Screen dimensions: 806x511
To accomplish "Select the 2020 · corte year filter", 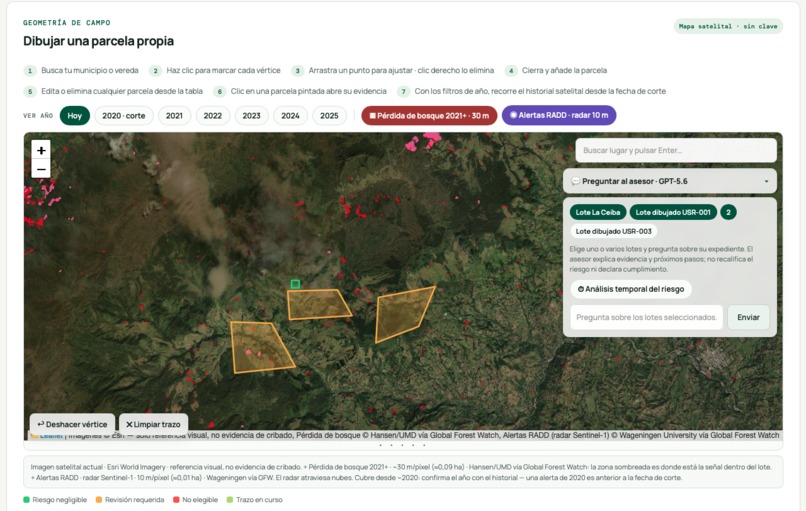I will 123,116.
